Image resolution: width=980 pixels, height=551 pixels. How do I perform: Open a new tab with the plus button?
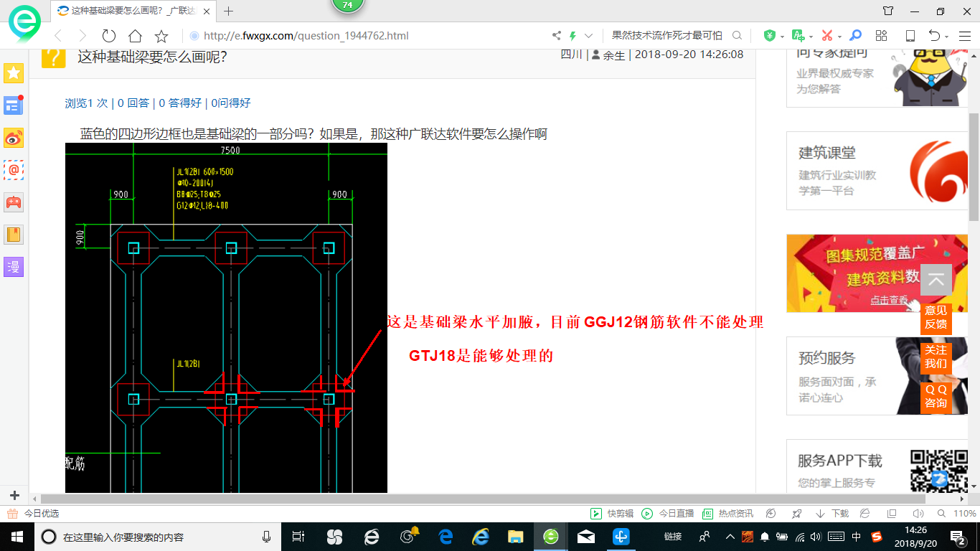coord(229,11)
